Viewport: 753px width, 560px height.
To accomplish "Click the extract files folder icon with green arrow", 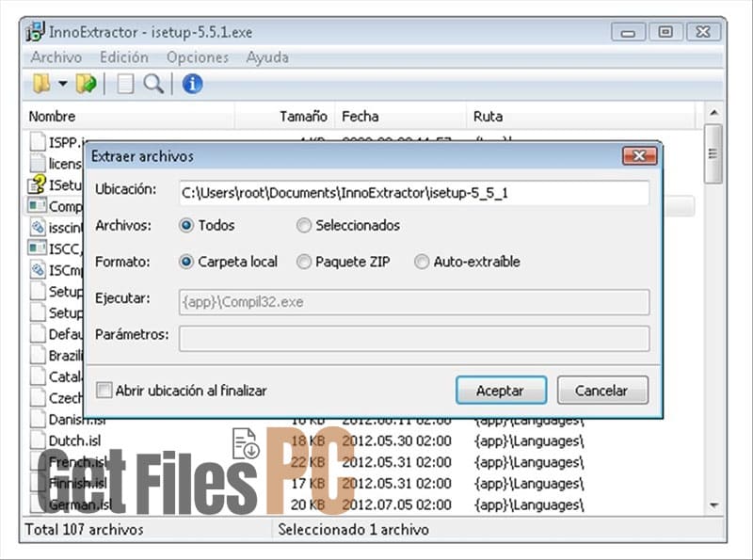I will pos(86,84).
